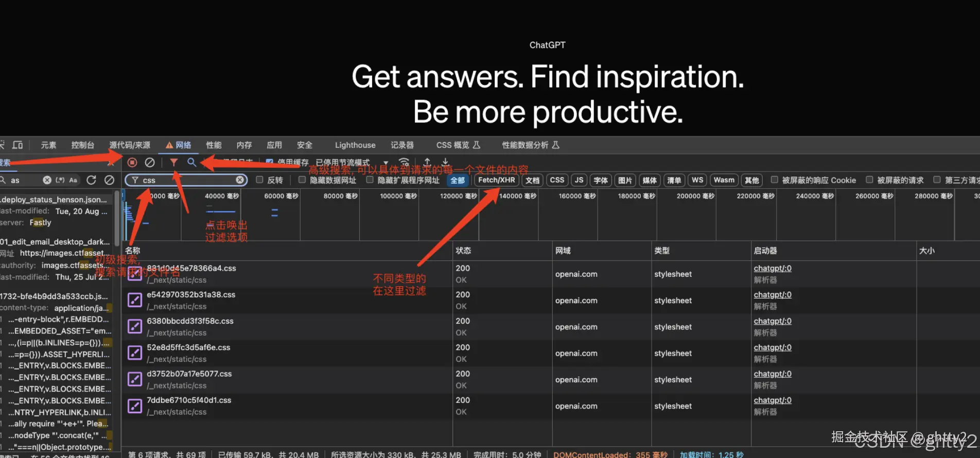This screenshot has width=980, height=458.
Task: Click icon of d3752b07a17e5077.css row
Action: [135, 379]
